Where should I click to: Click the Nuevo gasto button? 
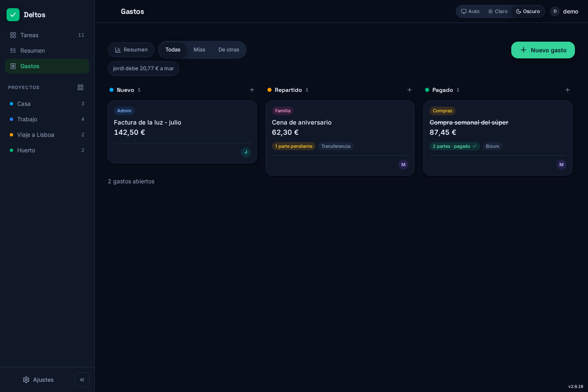(x=543, y=50)
